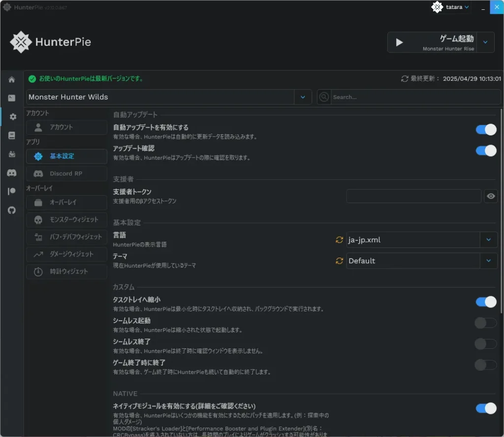
Task: Toggle ネイティブモジュールを有効にする switch
Action: click(x=486, y=408)
